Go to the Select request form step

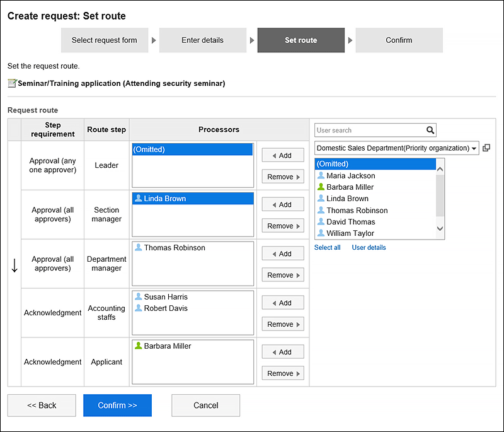(105, 40)
